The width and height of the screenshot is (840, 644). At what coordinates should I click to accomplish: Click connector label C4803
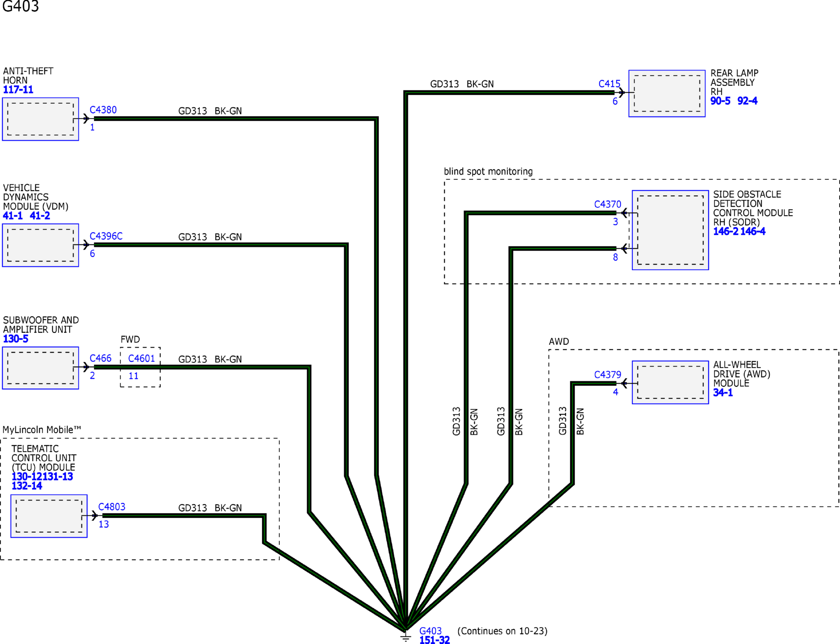[112, 507]
